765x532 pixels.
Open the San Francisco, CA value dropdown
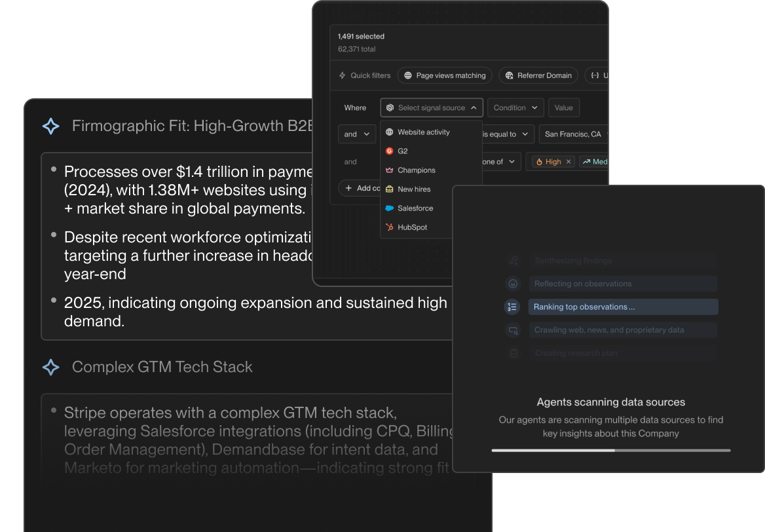point(574,134)
